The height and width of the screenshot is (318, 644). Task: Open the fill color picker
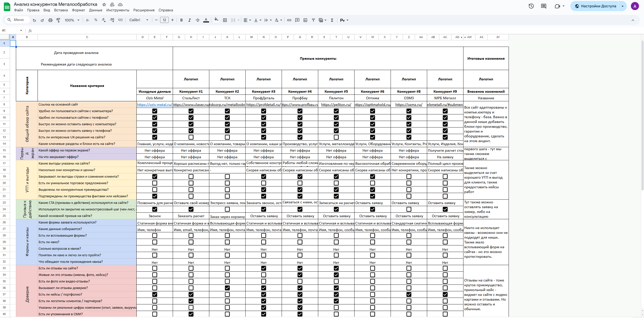[216, 20]
